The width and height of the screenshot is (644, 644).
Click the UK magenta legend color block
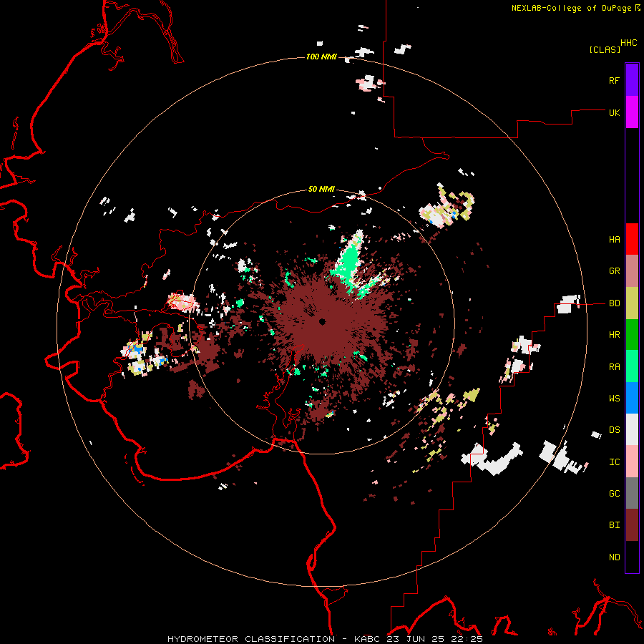coord(632,112)
